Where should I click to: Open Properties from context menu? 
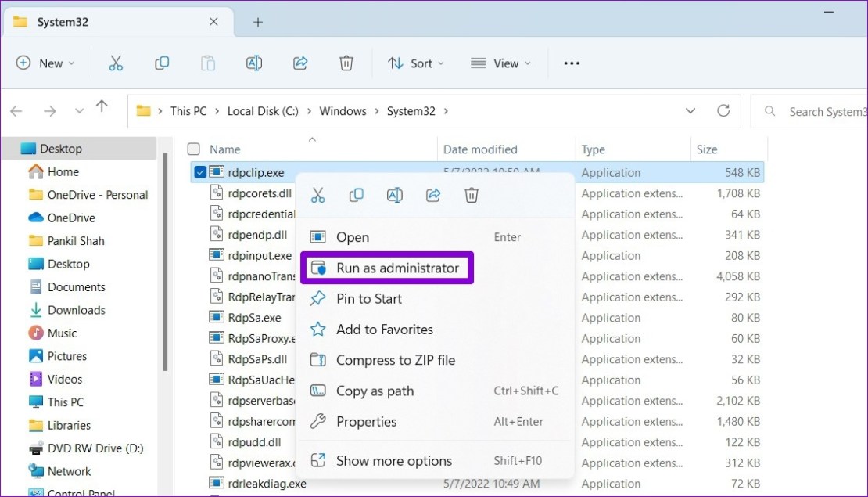(x=435, y=422)
